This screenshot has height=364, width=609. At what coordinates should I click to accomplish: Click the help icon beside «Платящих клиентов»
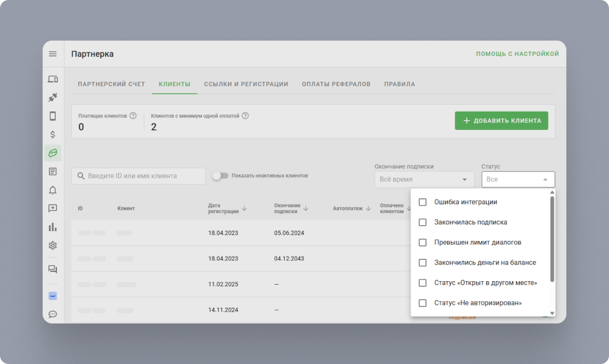[x=133, y=116]
